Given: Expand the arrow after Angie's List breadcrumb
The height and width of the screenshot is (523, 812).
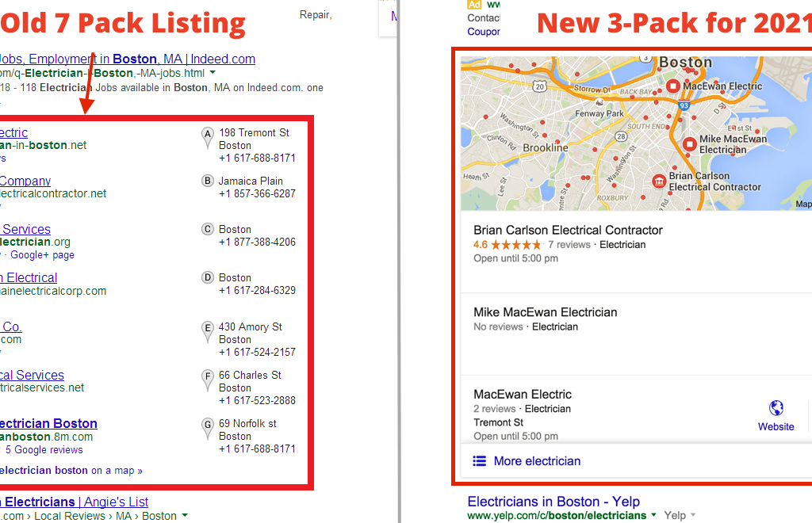Looking at the screenshot, I should click(x=185, y=516).
